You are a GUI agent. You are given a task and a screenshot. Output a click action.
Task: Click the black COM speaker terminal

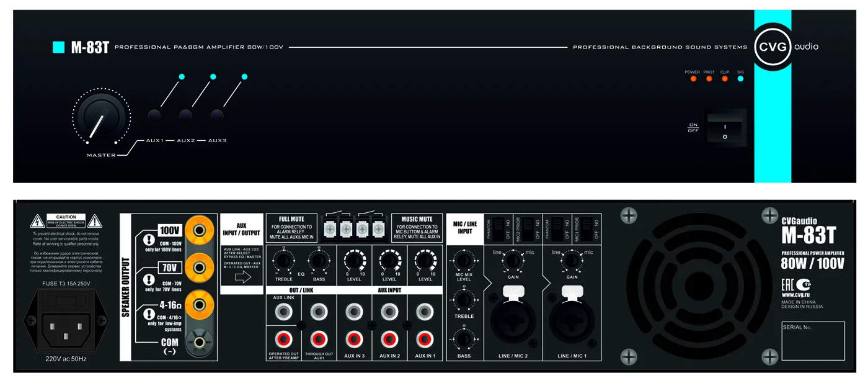[x=200, y=341]
